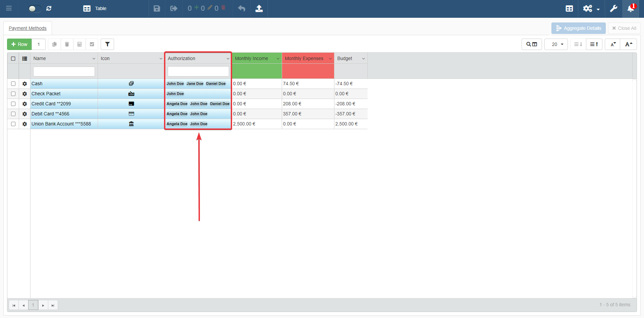Click the increase font size icon
Screen dimensions: 644x318
[629, 44]
